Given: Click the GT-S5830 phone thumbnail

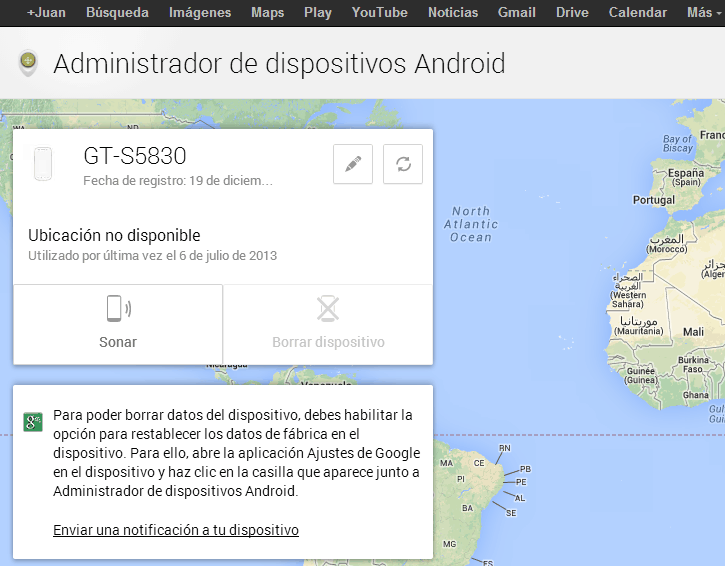Looking at the screenshot, I should click(x=43, y=164).
